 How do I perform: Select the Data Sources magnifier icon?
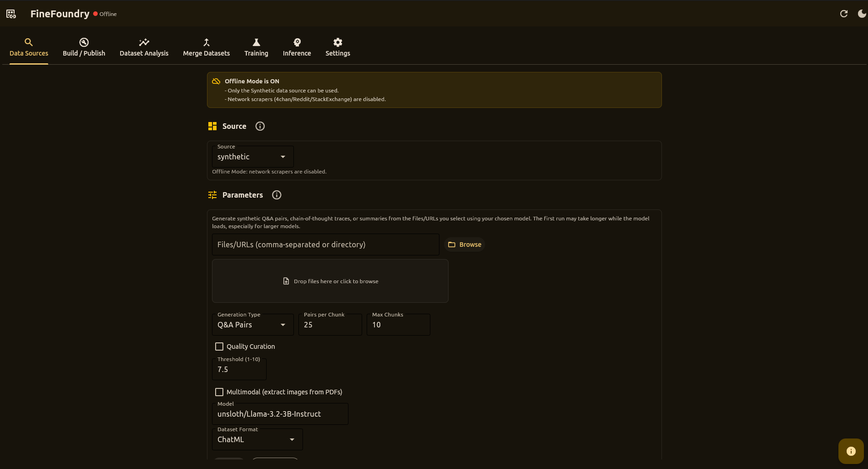(x=29, y=41)
